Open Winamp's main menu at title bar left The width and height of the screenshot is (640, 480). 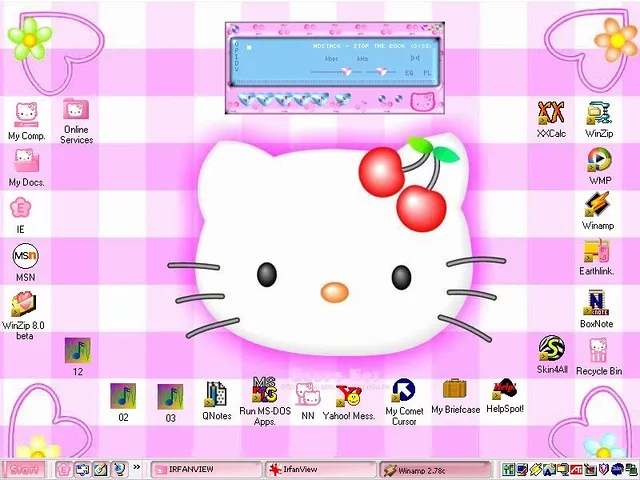[235, 29]
